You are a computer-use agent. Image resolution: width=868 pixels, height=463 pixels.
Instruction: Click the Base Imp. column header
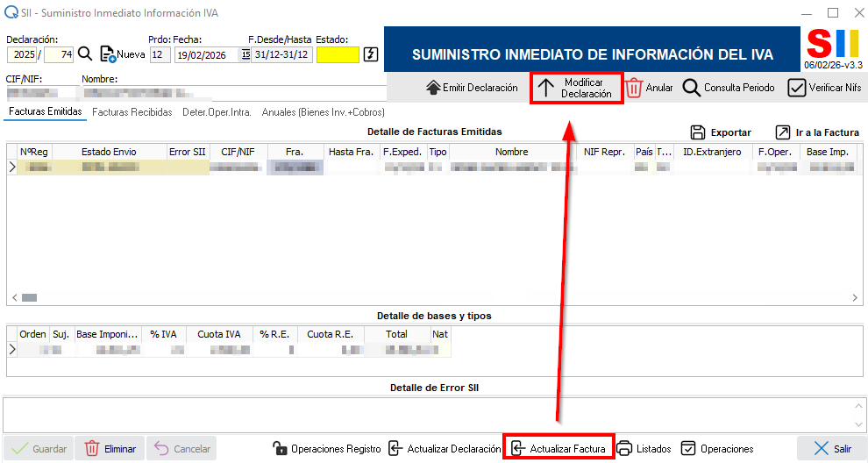click(829, 152)
